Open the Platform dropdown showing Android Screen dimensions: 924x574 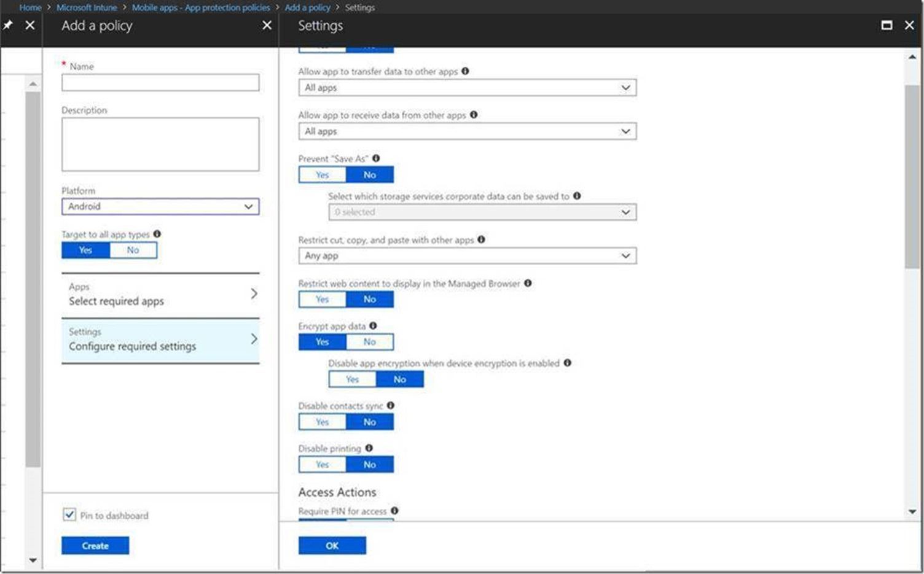click(160, 206)
